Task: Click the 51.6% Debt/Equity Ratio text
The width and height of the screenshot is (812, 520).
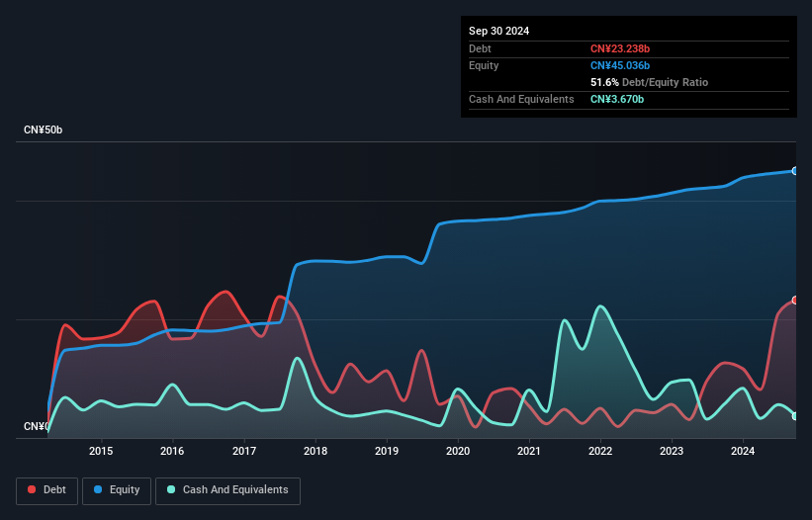Action: [649, 82]
